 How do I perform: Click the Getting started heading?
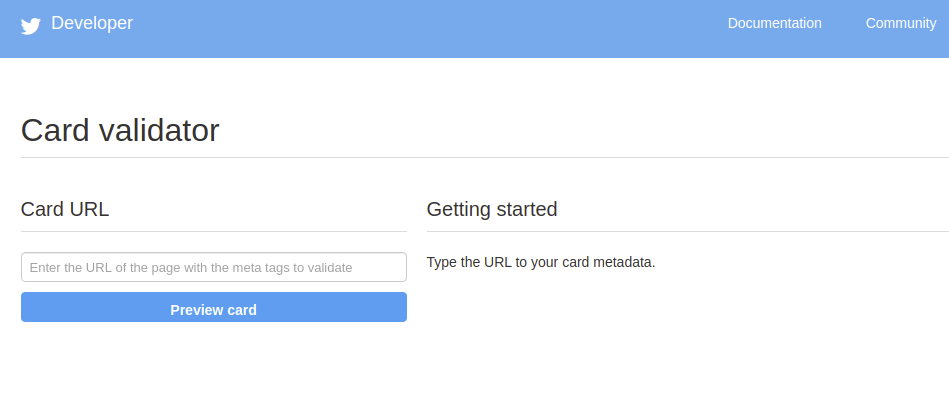point(492,209)
